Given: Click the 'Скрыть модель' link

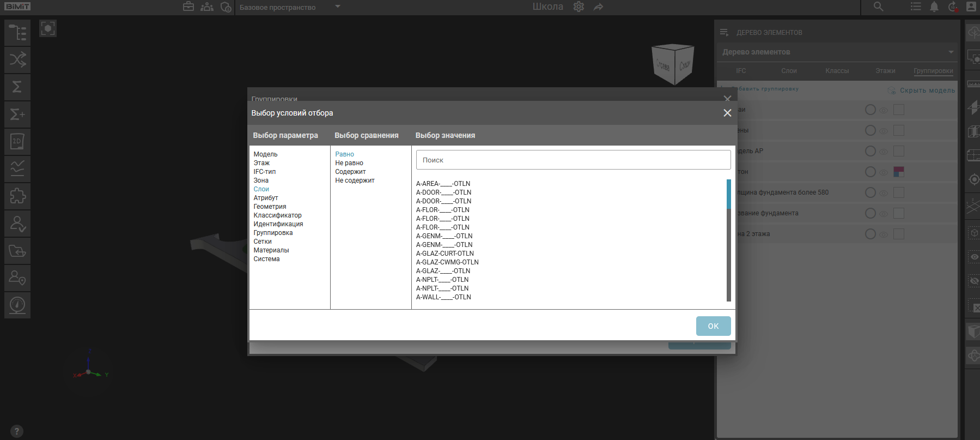Looking at the screenshot, I should click(x=927, y=91).
